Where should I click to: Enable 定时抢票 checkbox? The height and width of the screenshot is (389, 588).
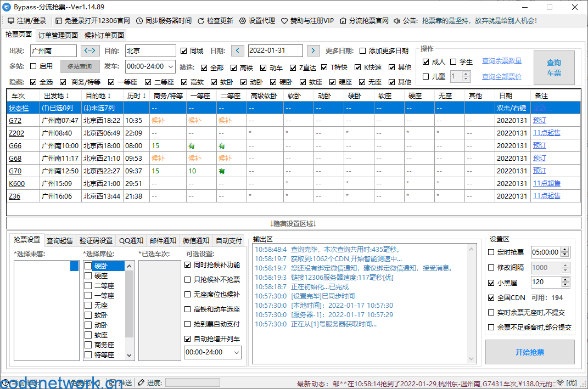pos(491,252)
